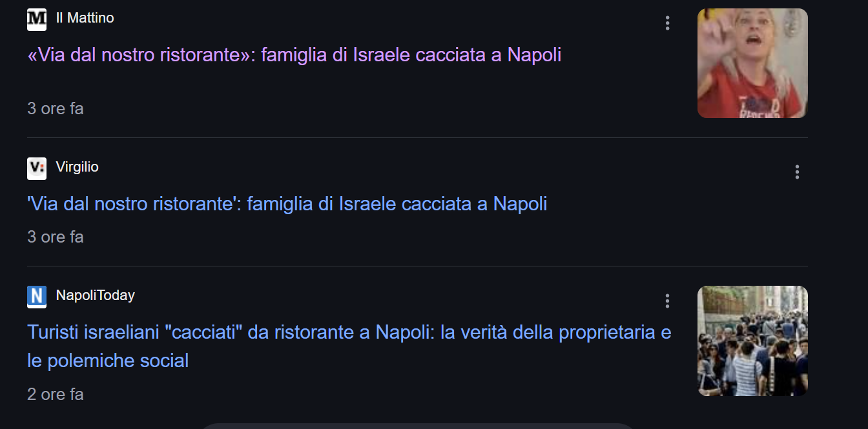
Task: Open three-dot menu for Virgilio article
Action: (x=797, y=172)
